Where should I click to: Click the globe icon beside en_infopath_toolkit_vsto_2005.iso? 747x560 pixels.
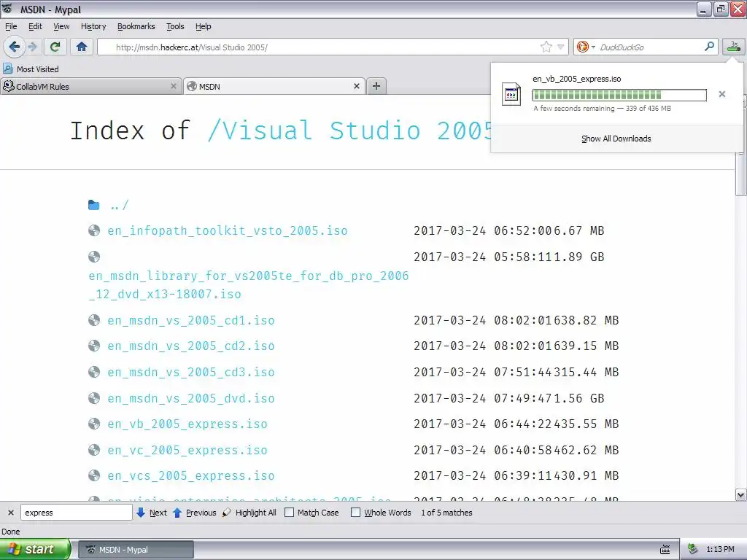coord(94,230)
